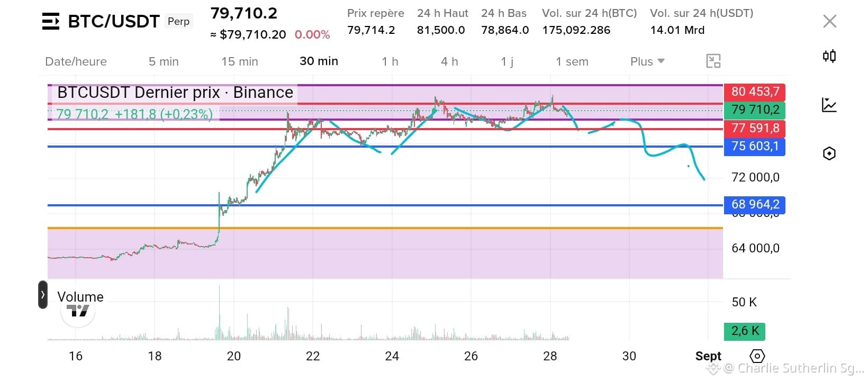The height and width of the screenshot is (381, 868).
Task: Click the 0.00% change value
Action: [x=312, y=35]
